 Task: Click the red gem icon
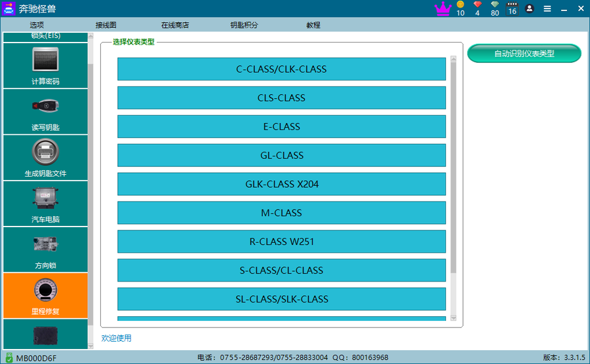pyautogui.click(x=477, y=5)
